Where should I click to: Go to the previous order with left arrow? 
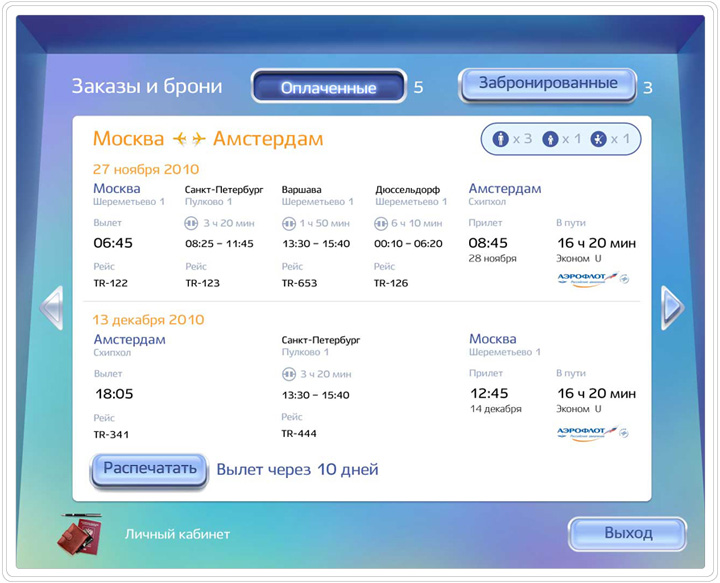52,308
